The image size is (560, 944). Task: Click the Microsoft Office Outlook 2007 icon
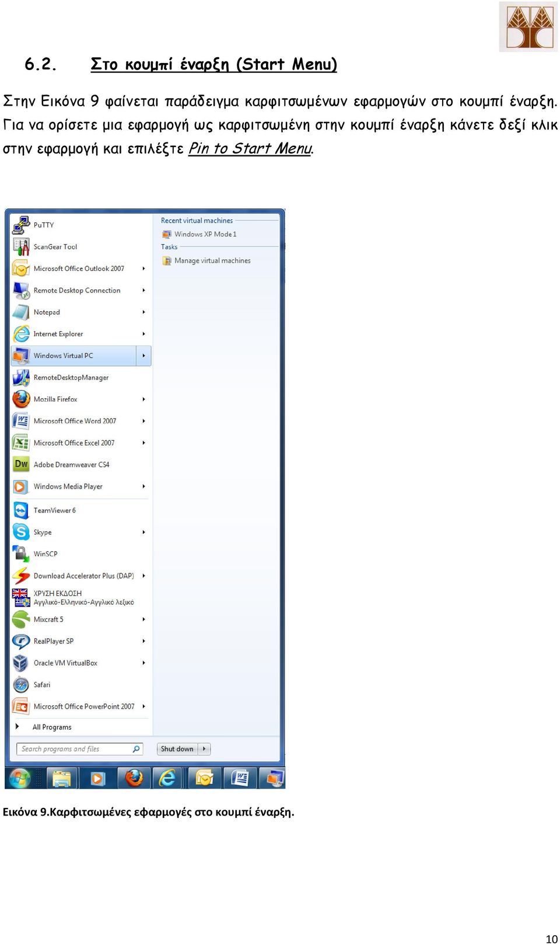(x=22, y=269)
